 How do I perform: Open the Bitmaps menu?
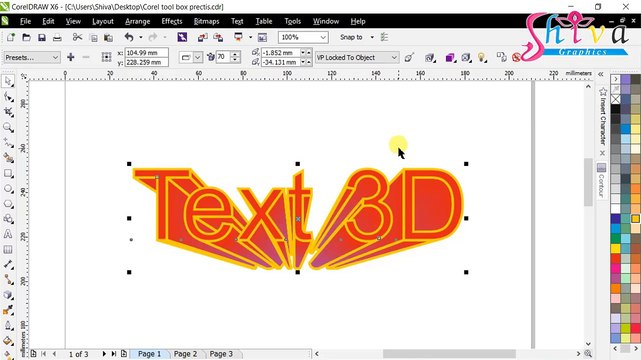(x=206, y=21)
